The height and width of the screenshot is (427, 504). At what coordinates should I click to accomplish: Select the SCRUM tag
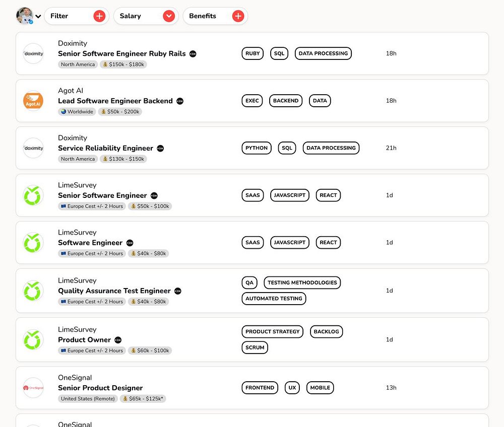click(x=255, y=347)
